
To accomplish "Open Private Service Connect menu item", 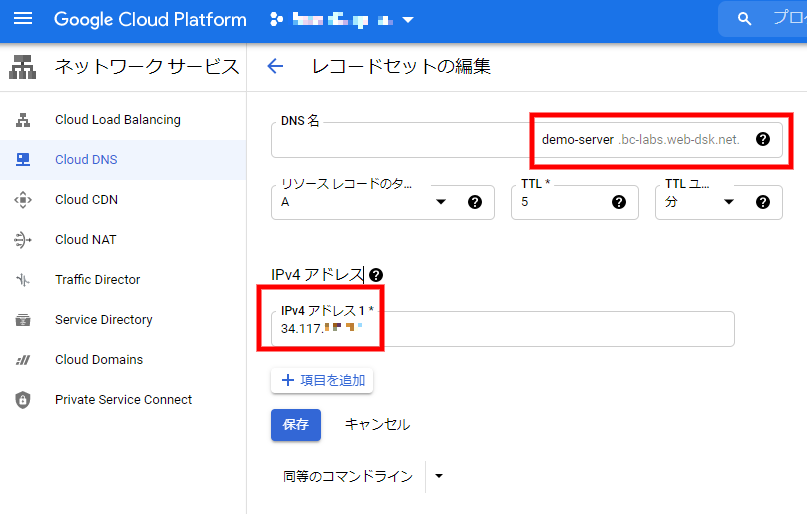I will [123, 400].
